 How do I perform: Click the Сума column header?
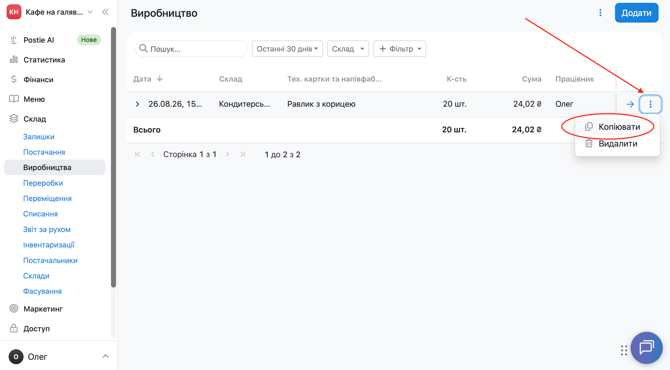[531, 79]
